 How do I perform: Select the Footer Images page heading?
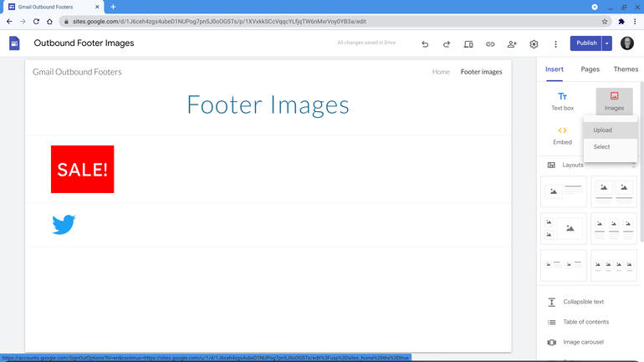(268, 105)
